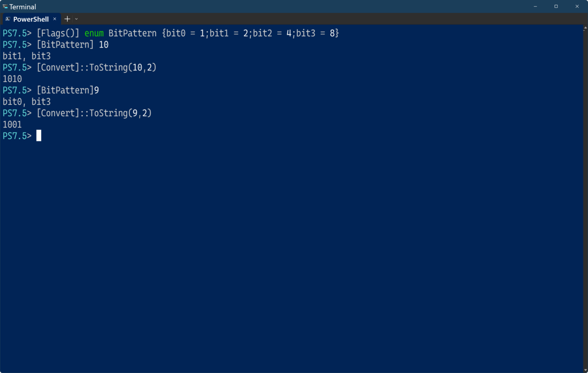
Task: Click the Terminal icon in the title bar
Action: tap(5, 6)
